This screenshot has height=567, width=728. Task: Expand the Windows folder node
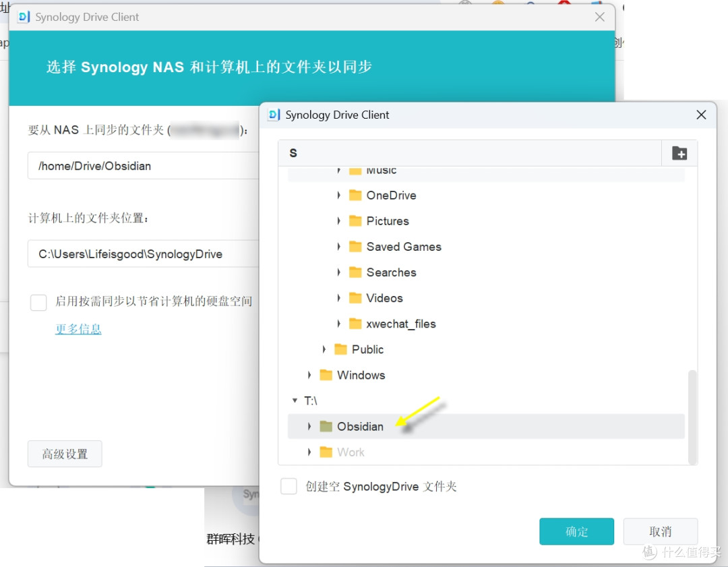309,376
